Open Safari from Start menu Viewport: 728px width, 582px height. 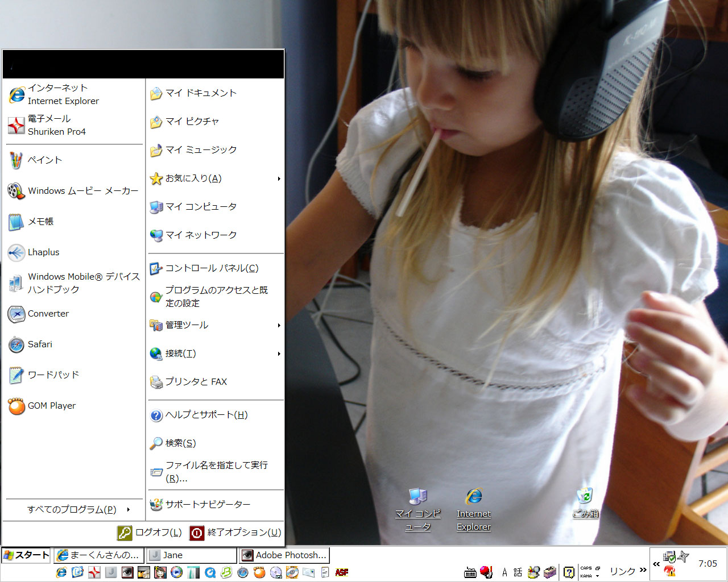[x=74, y=344]
